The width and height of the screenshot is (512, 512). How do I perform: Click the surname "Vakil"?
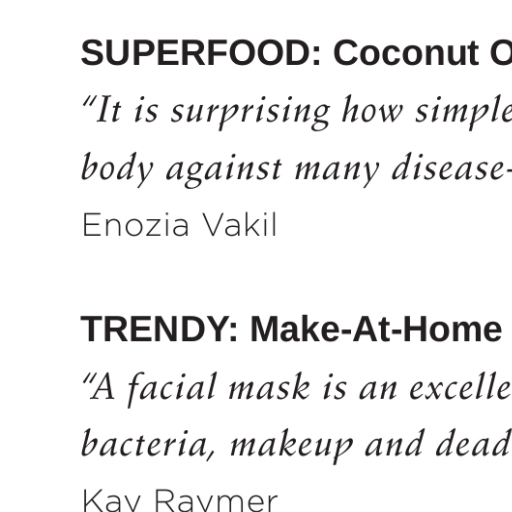[240, 224]
